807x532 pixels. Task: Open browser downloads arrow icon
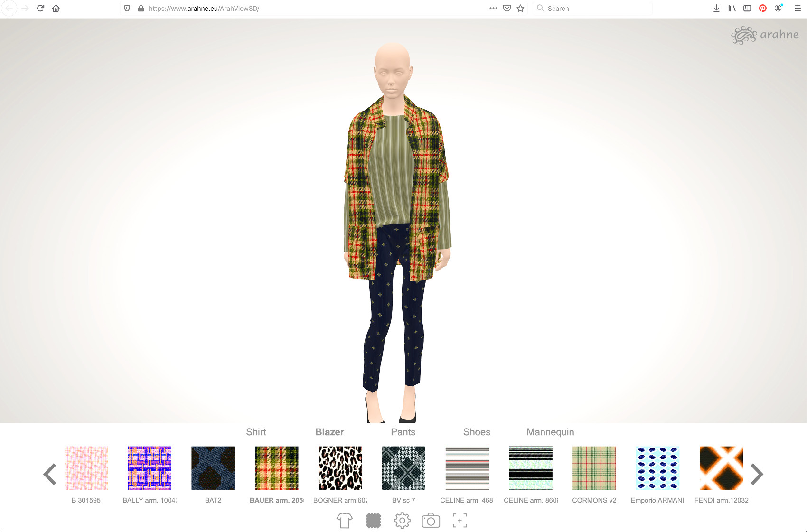tap(716, 9)
